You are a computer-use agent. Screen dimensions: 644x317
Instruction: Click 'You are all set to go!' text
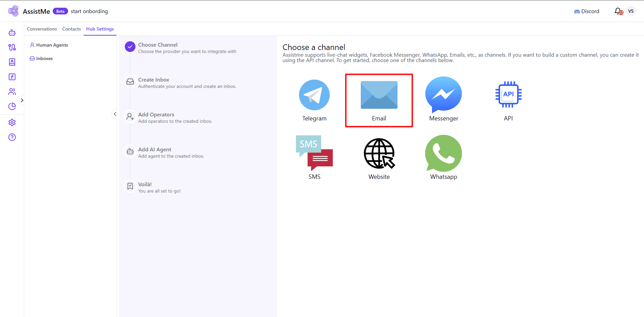(x=159, y=191)
